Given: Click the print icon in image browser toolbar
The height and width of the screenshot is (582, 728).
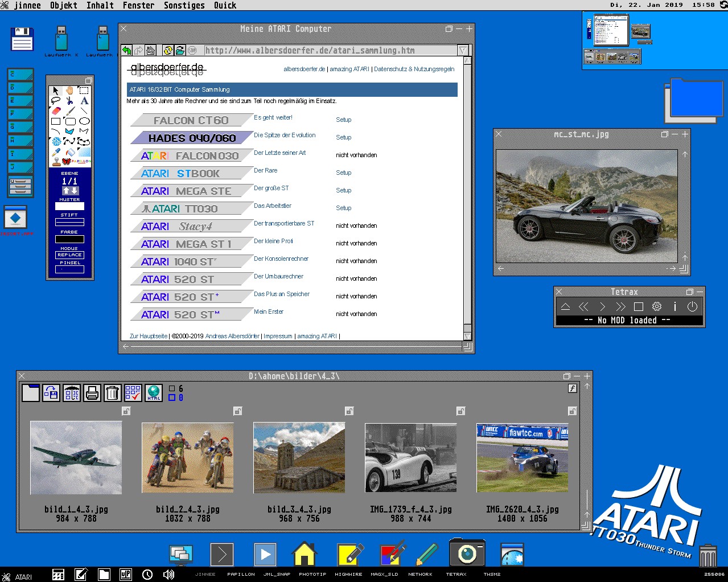Looking at the screenshot, I should pos(92,392).
